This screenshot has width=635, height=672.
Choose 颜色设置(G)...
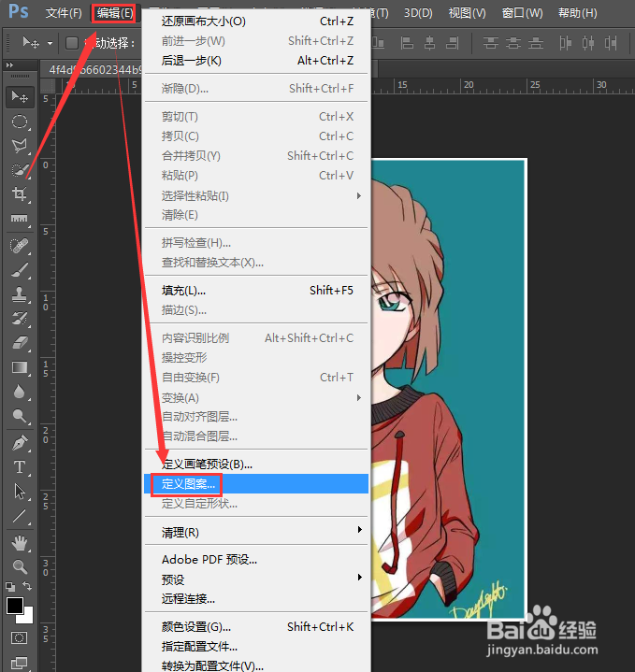(x=256, y=627)
